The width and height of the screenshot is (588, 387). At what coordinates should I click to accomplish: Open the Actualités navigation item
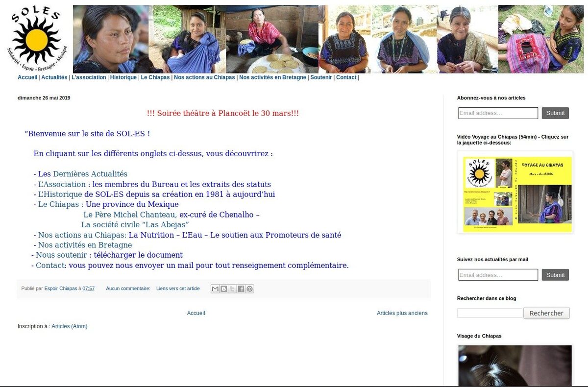coord(54,77)
